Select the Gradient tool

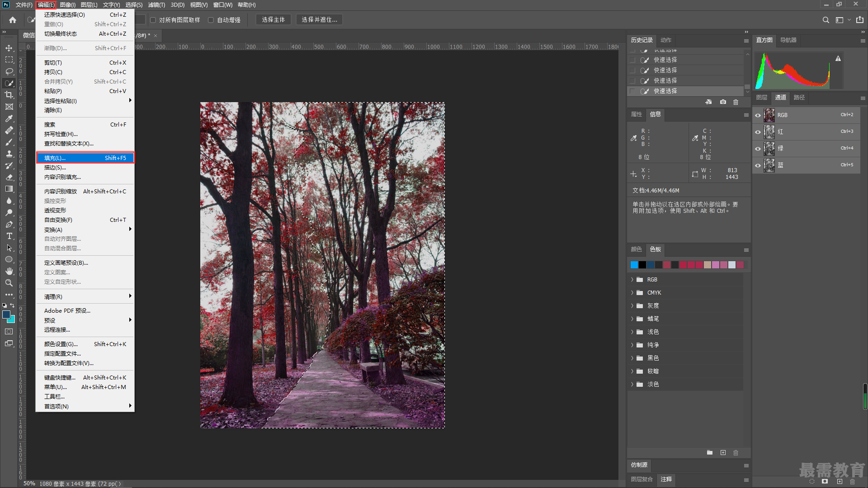9,189
